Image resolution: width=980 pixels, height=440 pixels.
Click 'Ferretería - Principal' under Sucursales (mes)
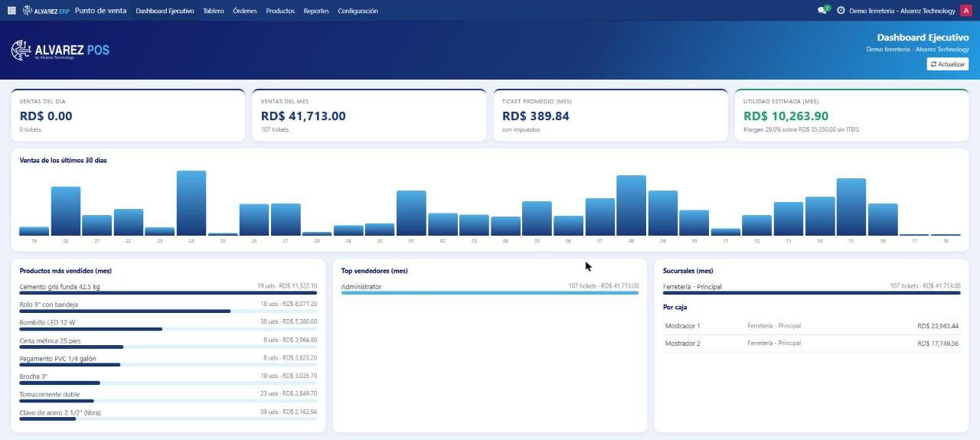pyautogui.click(x=692, y=286)
